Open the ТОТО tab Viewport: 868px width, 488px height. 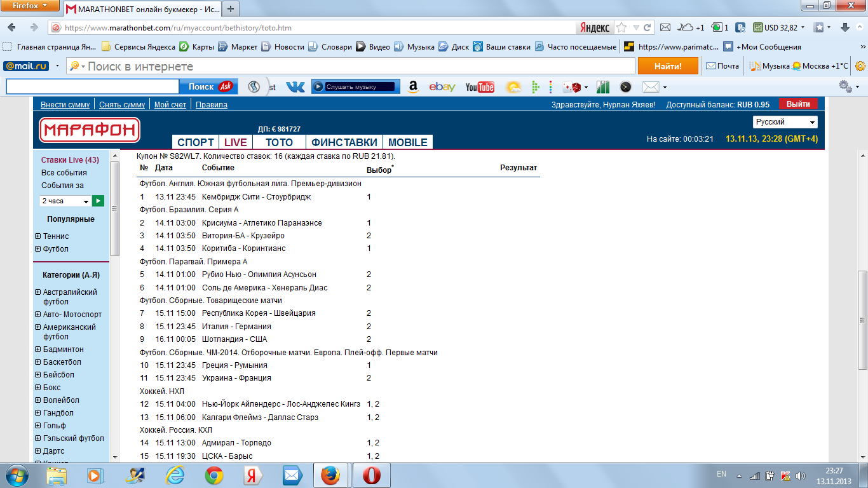(x=279, y=142)
